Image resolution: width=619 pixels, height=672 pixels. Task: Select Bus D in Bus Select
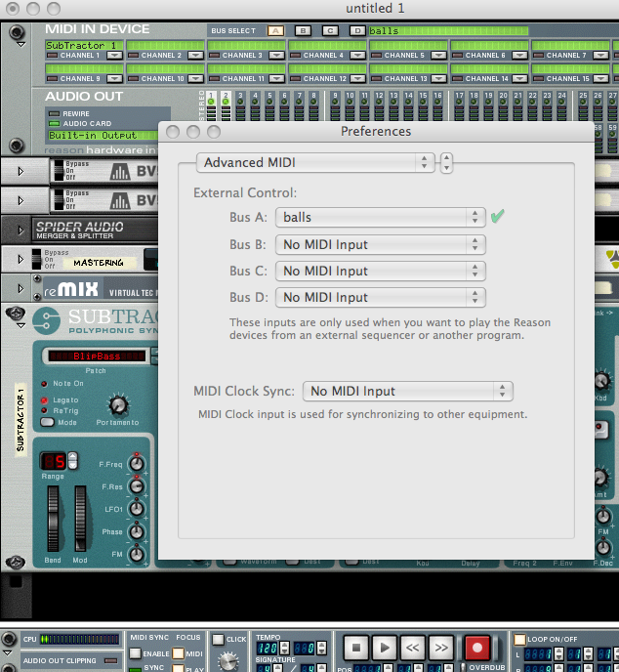(x=357, y=31)
